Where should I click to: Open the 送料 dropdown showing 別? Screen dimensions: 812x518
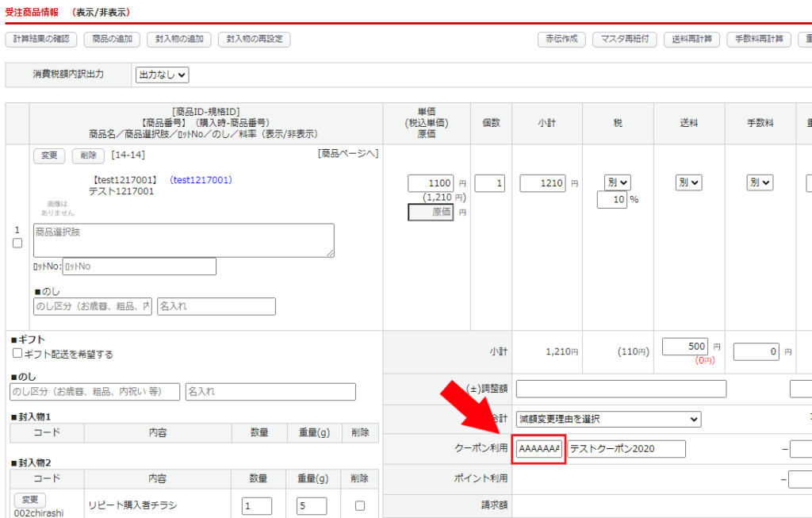tap(688, 182)
